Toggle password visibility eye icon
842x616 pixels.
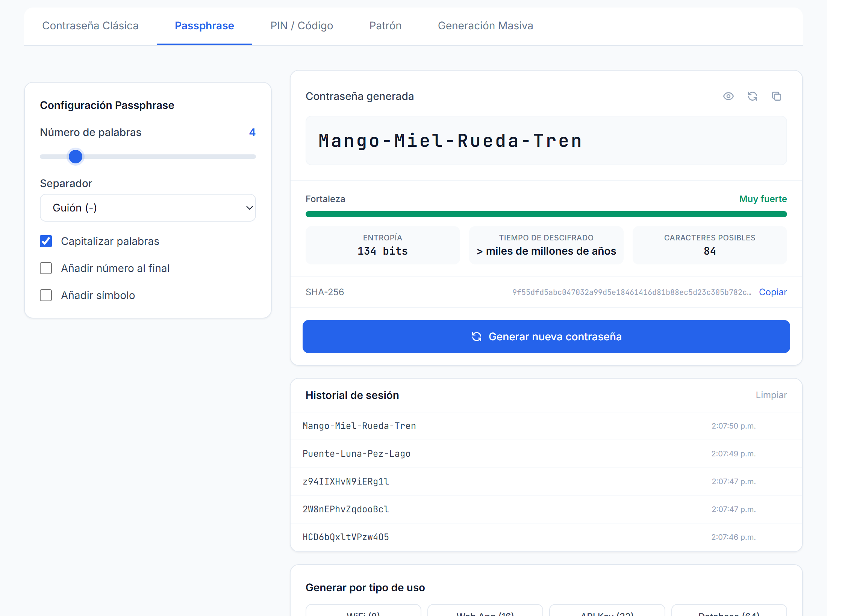coord(728,97)
